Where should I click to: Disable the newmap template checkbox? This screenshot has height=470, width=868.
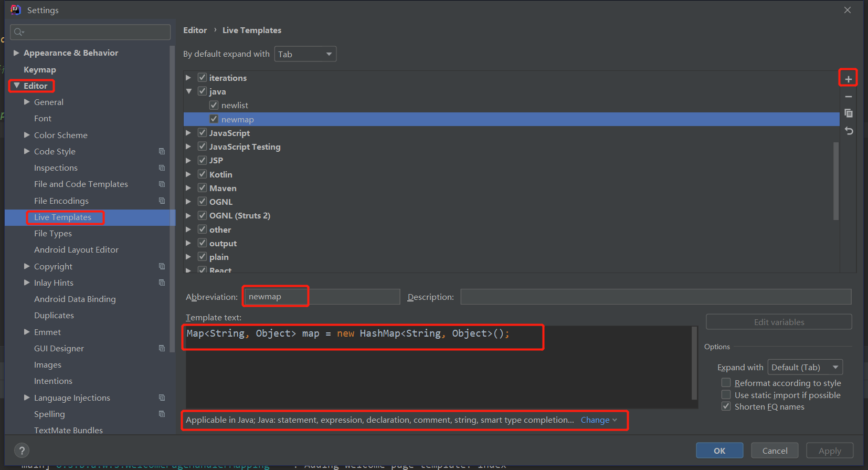[x=214, y=119]
